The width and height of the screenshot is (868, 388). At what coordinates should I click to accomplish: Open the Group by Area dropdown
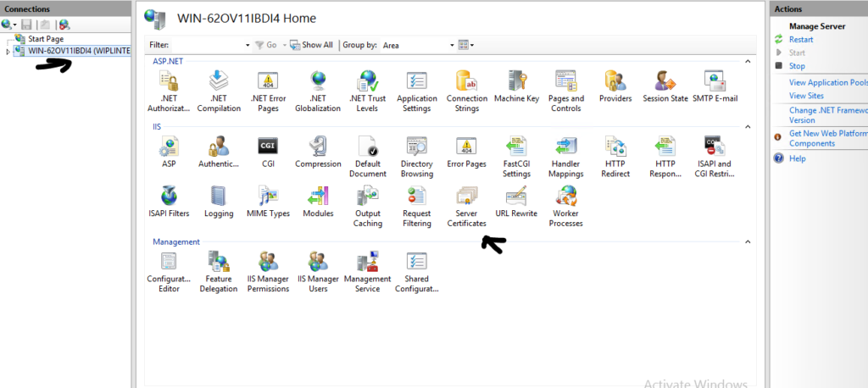[x=412, y=45]
